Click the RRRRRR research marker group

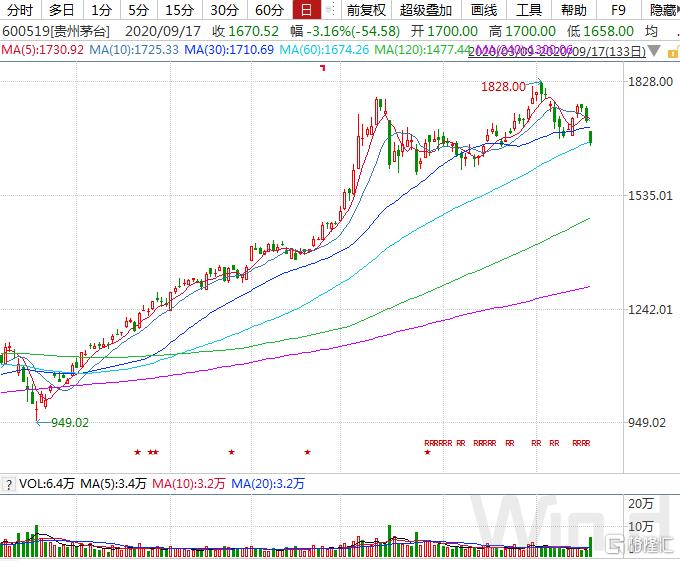pos(438,443)
